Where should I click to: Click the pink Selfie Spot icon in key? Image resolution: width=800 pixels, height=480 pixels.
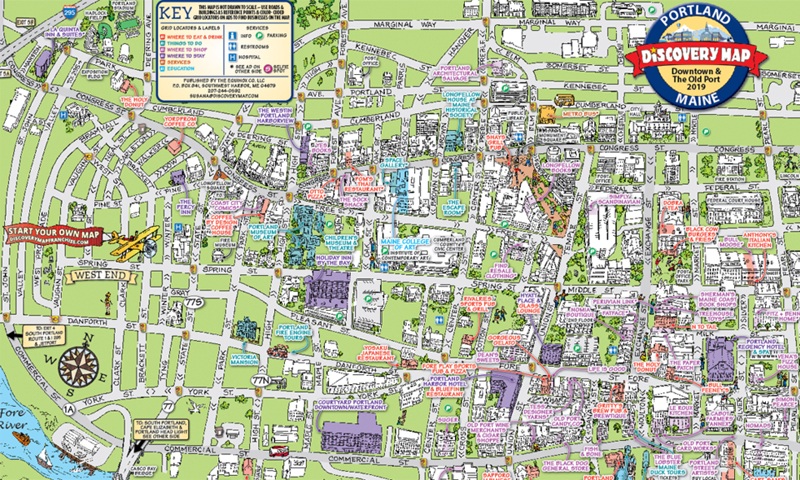coord(269,70)
